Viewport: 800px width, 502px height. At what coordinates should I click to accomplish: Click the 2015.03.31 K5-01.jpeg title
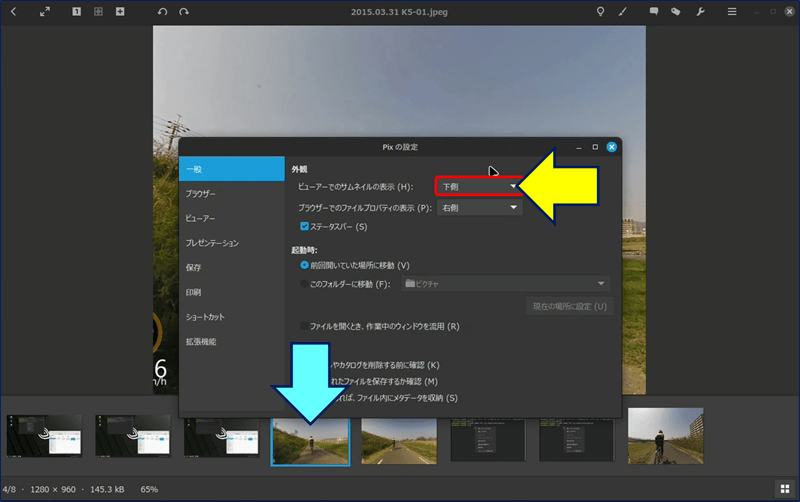click(399, 12)
